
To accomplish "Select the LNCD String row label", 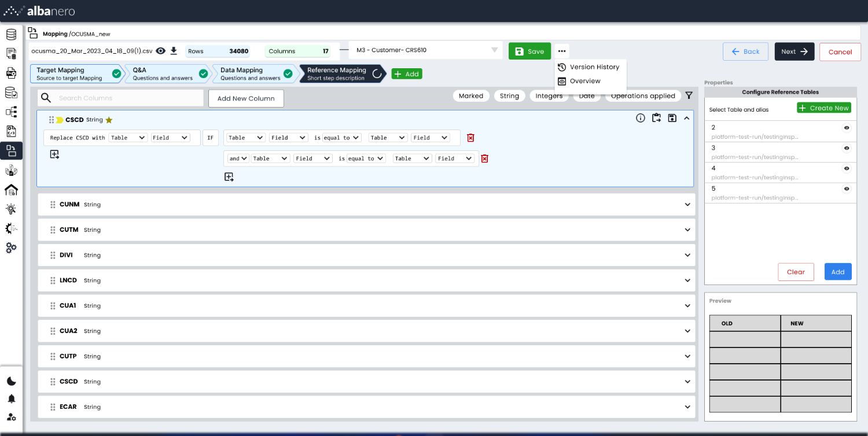I will pyautogui.click(x=80, y=280).
